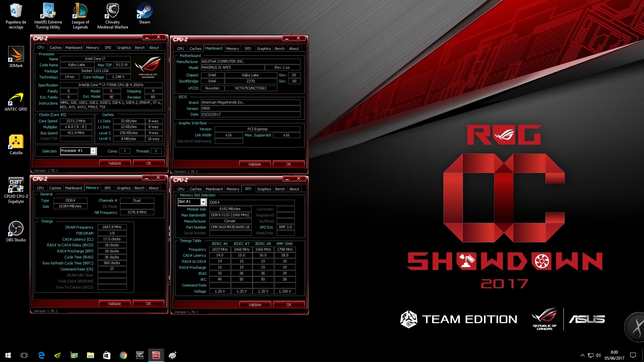
Task: Launch League of Legends desktop shortcut
Action: click(80, 16)
